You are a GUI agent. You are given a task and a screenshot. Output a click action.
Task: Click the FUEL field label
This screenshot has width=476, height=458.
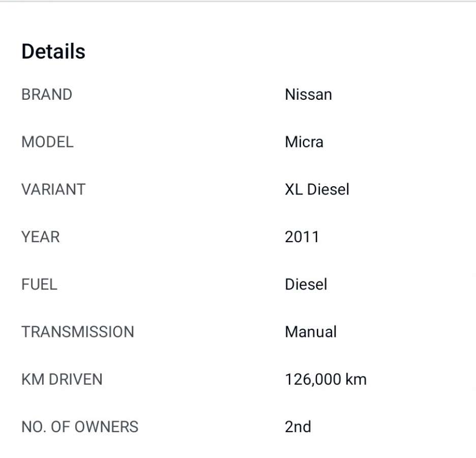[x=39, y=284]
